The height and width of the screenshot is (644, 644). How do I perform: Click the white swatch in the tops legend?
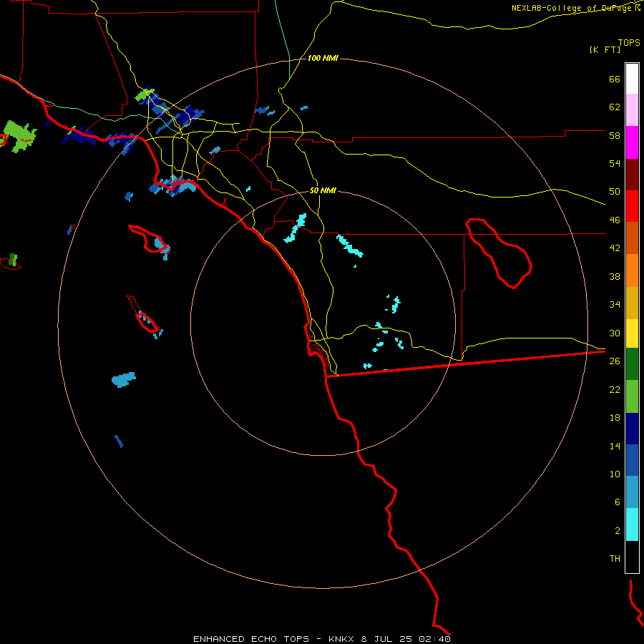coord(632,79)
